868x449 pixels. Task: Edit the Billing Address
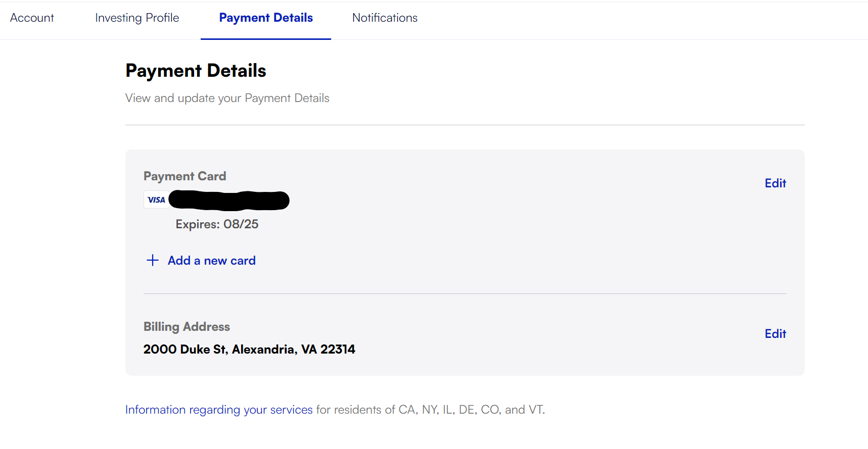[775, 334]
